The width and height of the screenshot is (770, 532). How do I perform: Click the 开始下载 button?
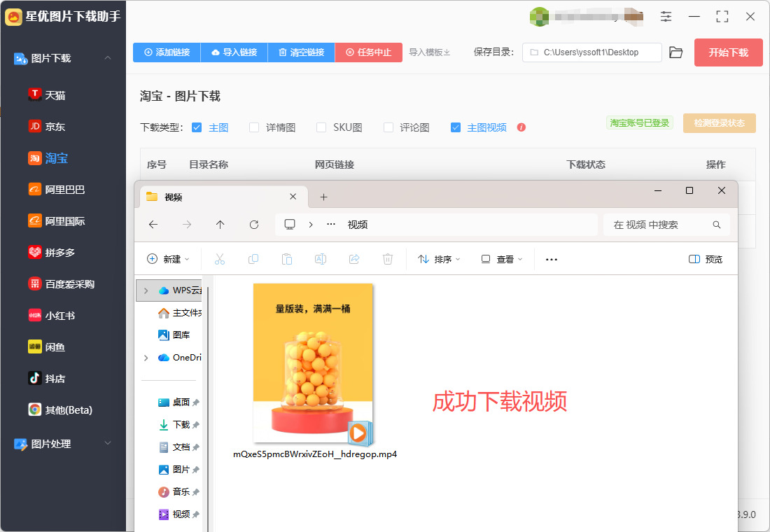[728, 52]
